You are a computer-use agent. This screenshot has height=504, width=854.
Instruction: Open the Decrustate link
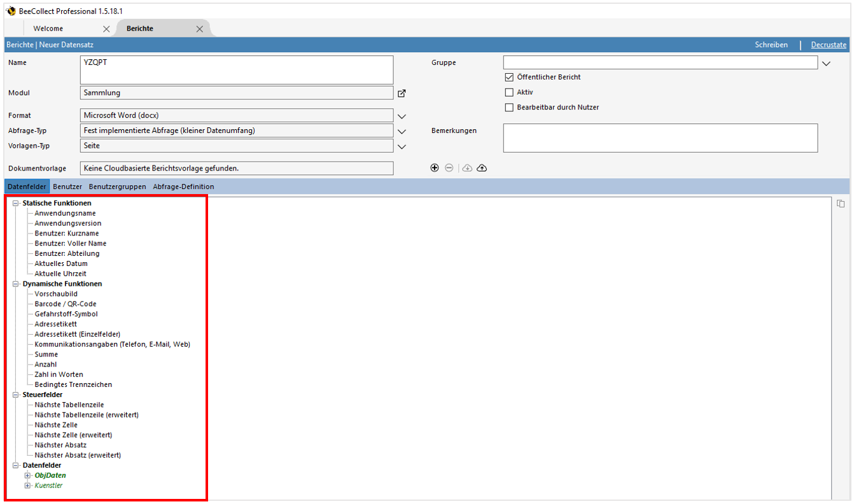(x=828, y=45)
